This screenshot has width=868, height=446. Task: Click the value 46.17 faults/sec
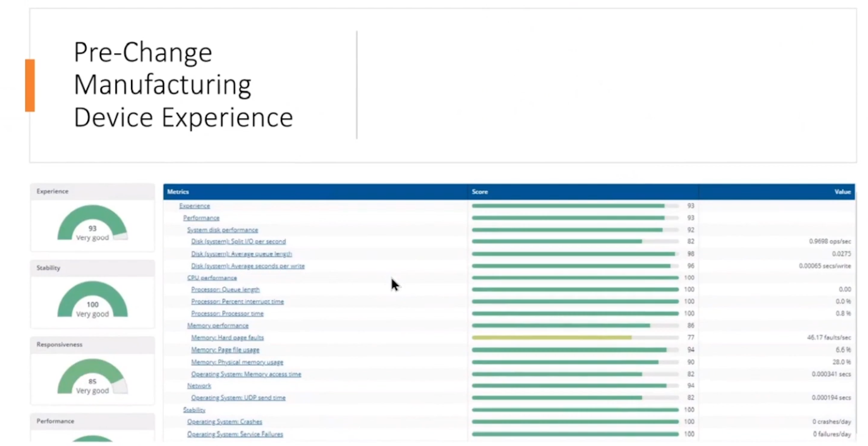point(829,337)
